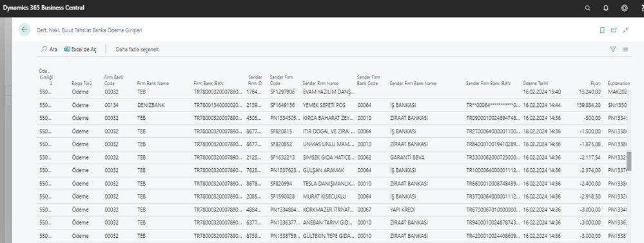The height and width of the screenshot is (243, 644).
Task: Click the Dynamics 365 Business Central title
Action: coord(44,8)
